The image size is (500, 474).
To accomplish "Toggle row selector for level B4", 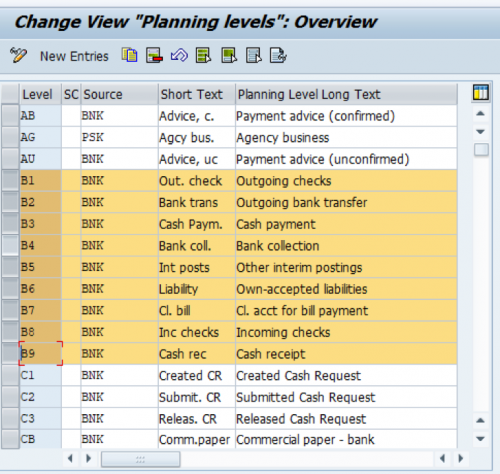I will point(10,246).
